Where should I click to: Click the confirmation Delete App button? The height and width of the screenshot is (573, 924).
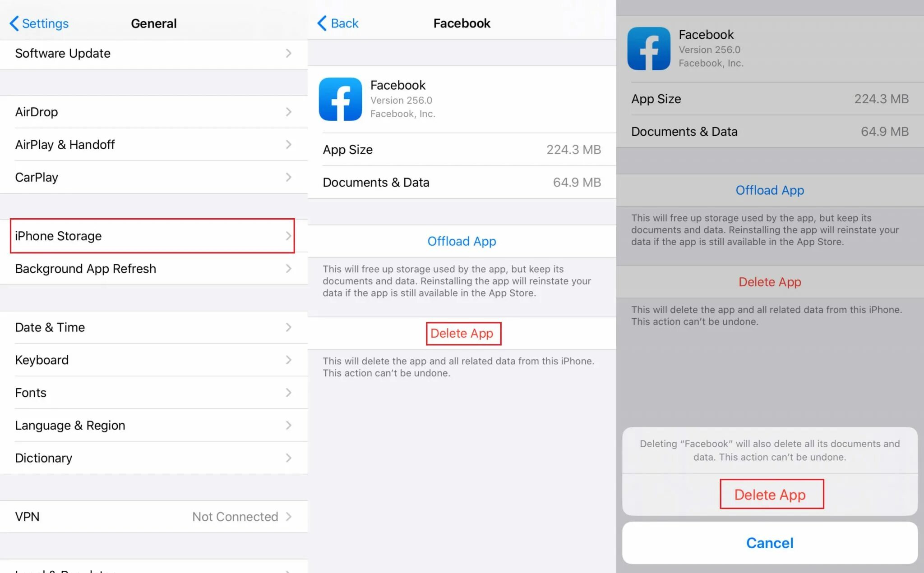coord(769,494)
